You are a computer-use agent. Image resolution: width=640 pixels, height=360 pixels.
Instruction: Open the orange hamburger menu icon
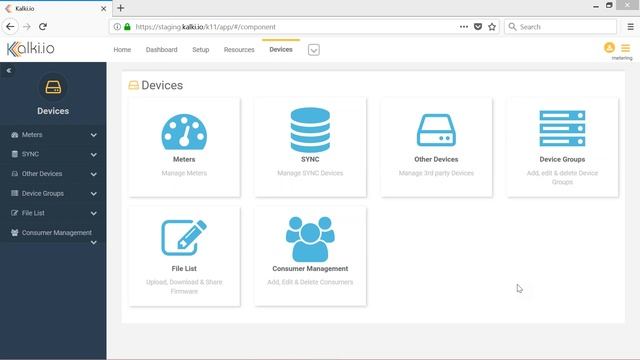625,48
